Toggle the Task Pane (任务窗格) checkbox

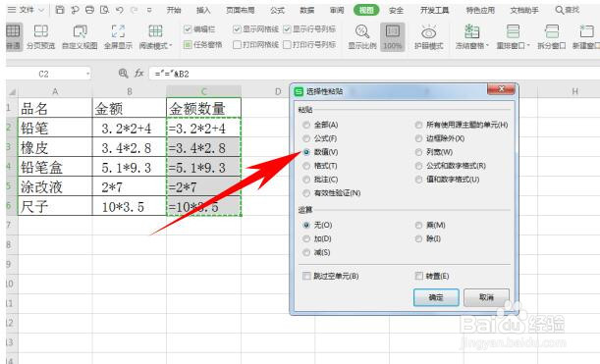click(x=188, y=45)
